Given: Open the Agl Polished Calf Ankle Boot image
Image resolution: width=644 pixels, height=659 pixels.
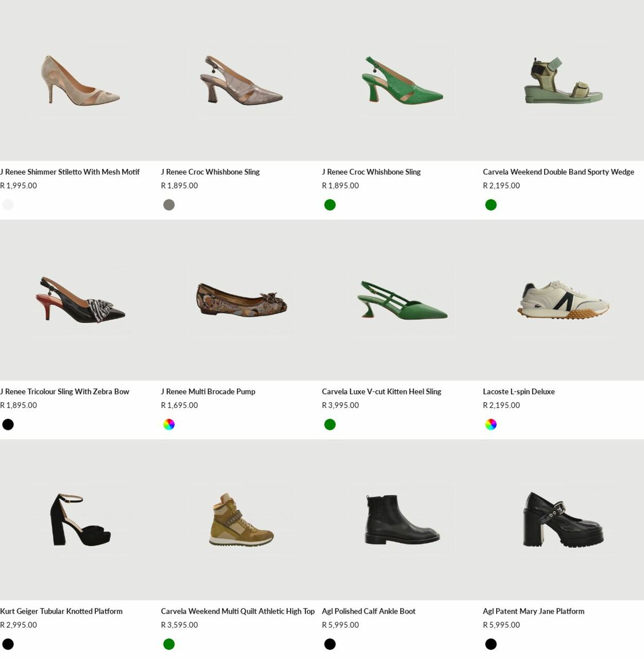Looking at the screenshot, I should (402, 520).
